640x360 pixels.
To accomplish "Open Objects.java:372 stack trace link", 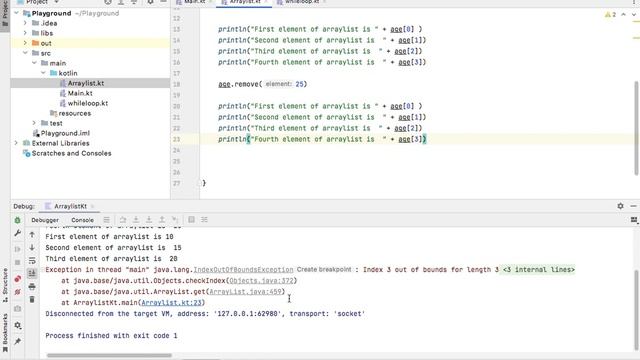I will (261, 281).
